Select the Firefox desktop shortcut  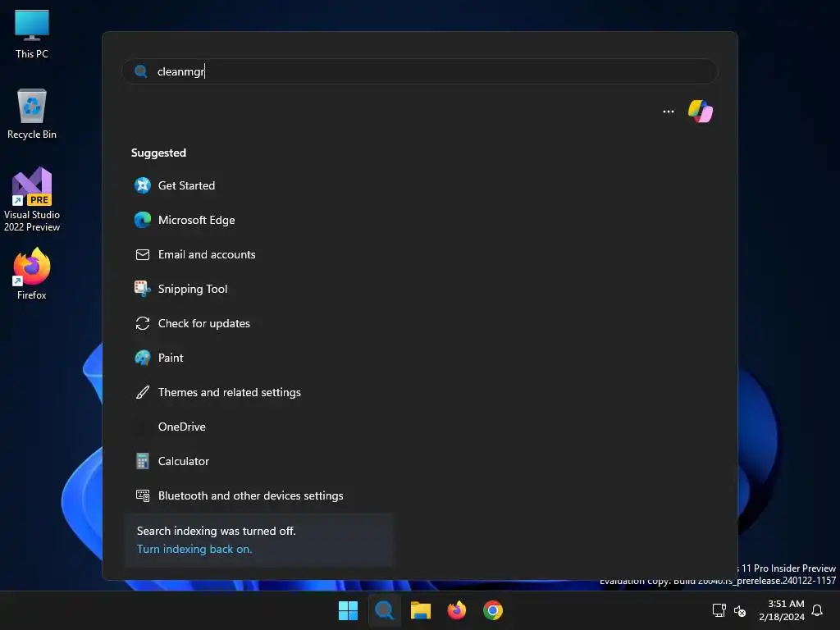pos(32,274)
